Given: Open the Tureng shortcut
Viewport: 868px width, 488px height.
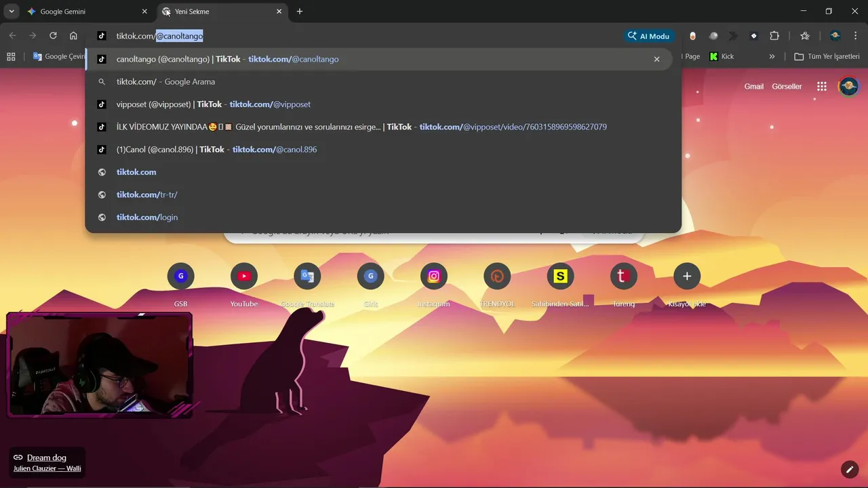Looking at the screenshot, I should [623, 285].
